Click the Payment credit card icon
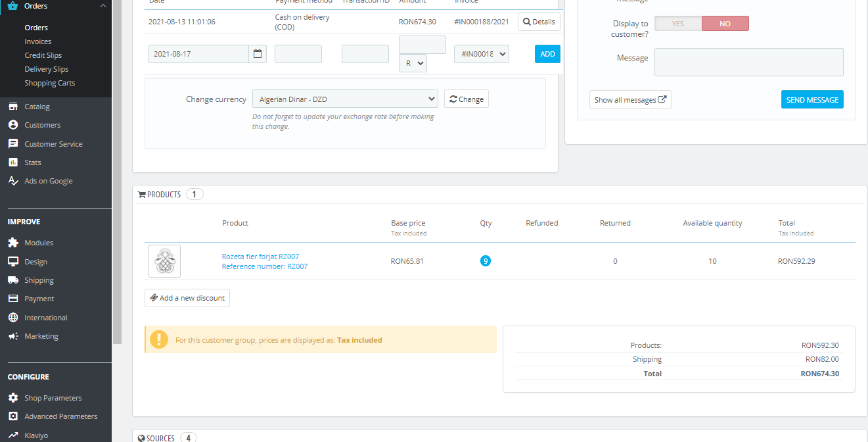The height and width of the screenshot is (442, 868). click(x=12, y=299)
